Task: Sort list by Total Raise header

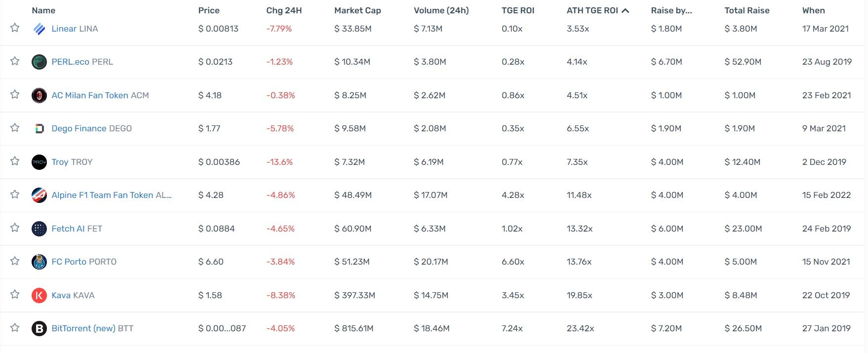Action: pyautogui.click(x=747, y=10)
